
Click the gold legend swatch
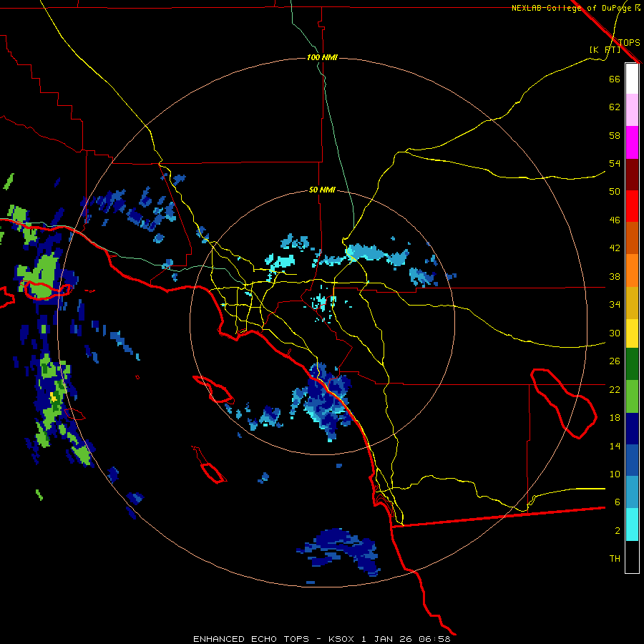coord(632,303)
